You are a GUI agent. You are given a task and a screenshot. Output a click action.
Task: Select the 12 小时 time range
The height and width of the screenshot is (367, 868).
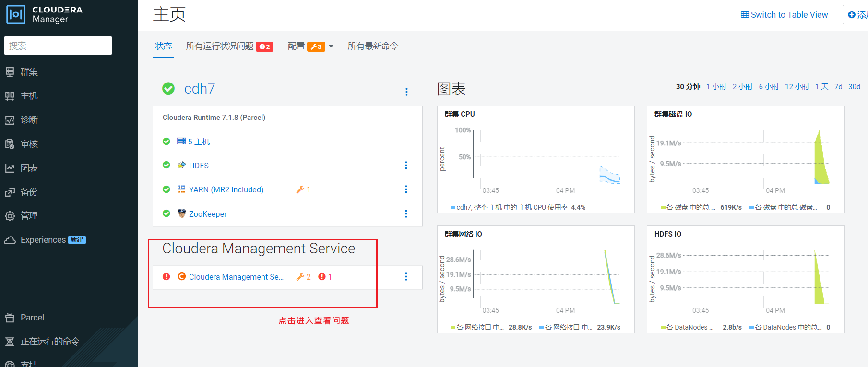coord(797,87)
